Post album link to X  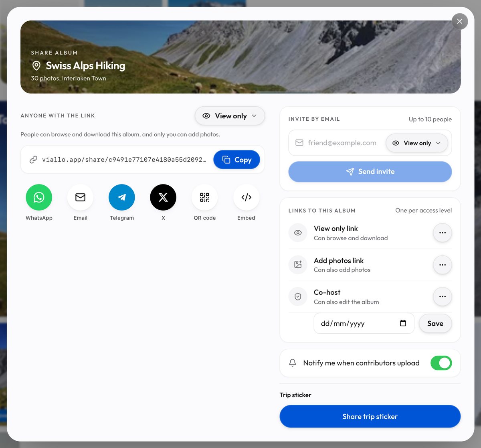point(163,197)
